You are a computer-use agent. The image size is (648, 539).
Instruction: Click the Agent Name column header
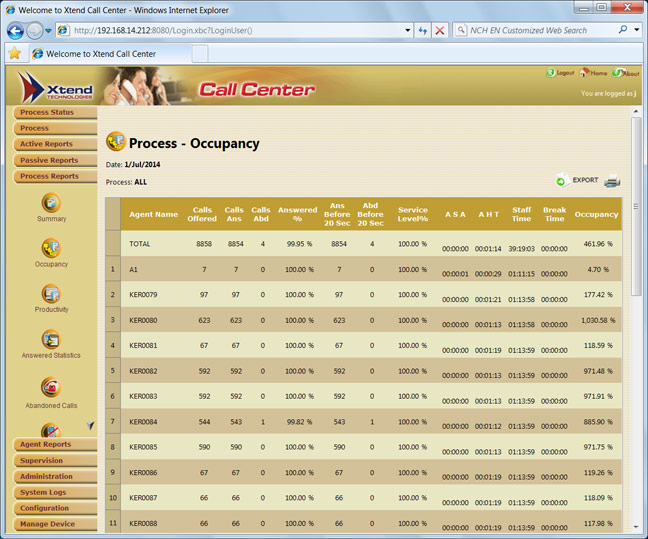pos(153,214)
